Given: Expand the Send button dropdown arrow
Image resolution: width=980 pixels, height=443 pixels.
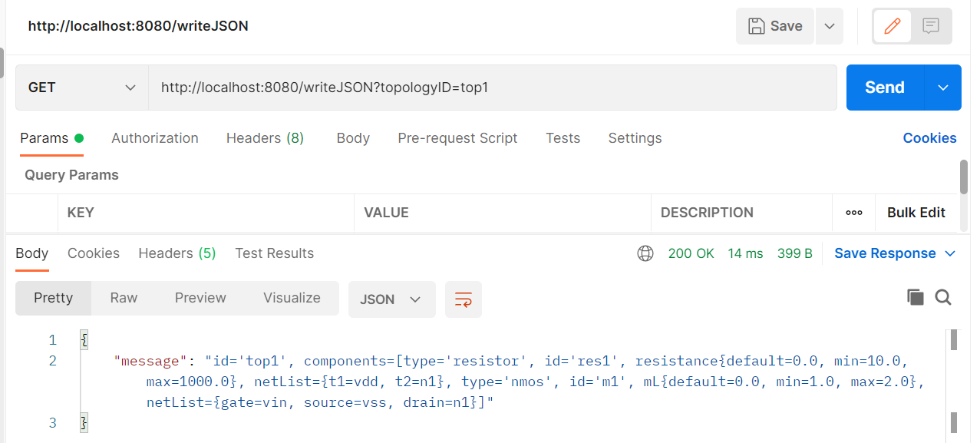Looking at the screenshot, I should pos(942,87).
